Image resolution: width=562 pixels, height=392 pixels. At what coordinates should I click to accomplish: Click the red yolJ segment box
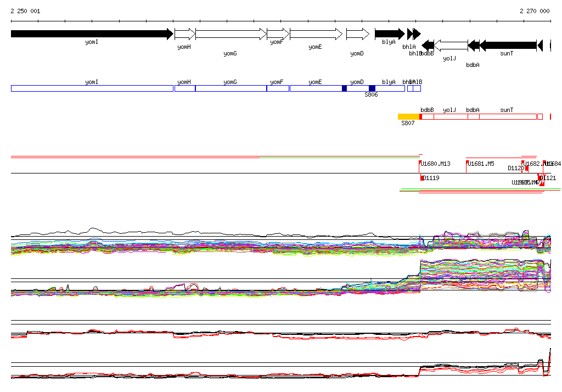click(451, 116)
